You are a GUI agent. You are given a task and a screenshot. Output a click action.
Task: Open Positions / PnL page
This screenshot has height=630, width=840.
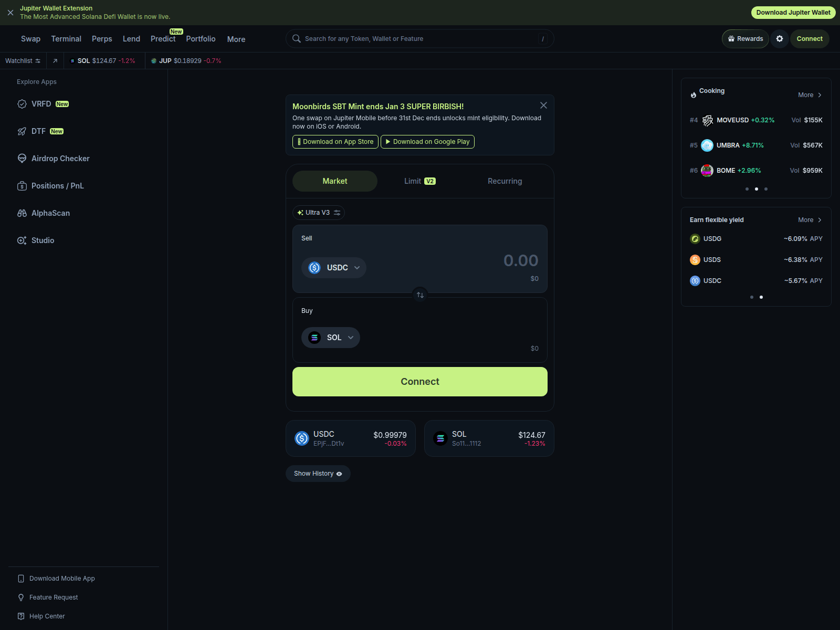coord(50,186)
